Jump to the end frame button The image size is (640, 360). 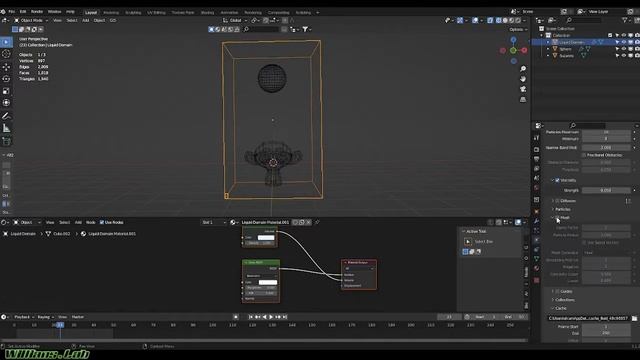(x=285, y=317)
